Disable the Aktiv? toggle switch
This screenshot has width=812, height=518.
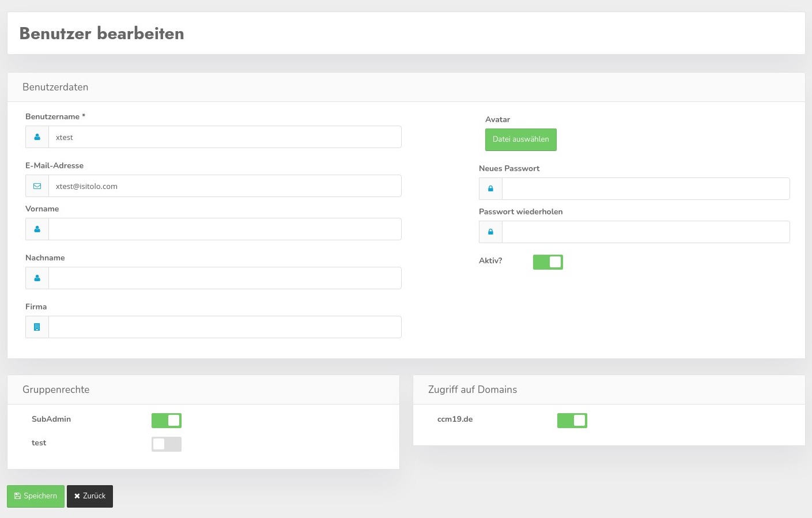[x=547, y=262]
